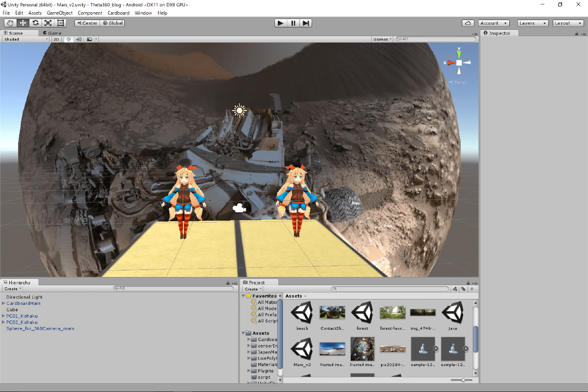Viewport: 588px width, 392px height.
Task: Open the Scene view options menu
Action: (475, 34)
